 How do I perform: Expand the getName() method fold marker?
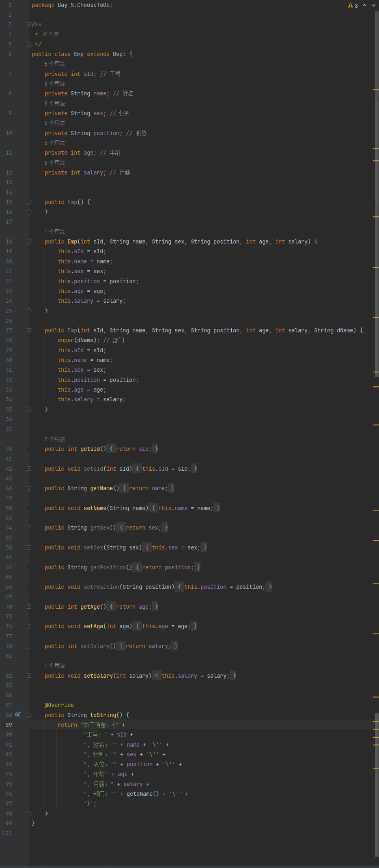coord(29,488)
